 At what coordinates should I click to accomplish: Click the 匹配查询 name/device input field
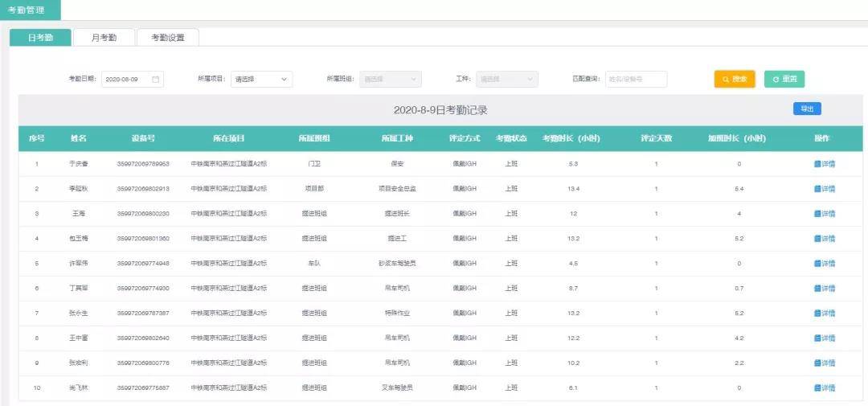pyautogui.click(x=636, y=80)
